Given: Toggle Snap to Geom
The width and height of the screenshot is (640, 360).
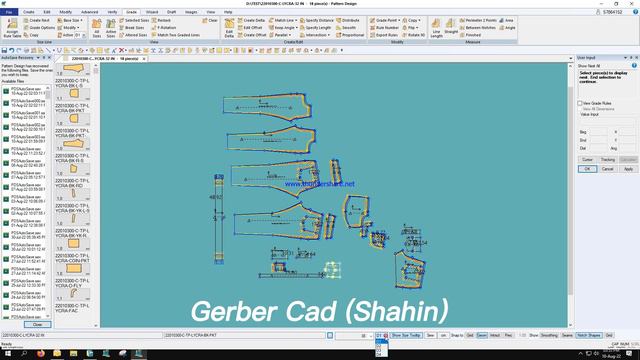Looking at the screenshot, I should tap(482, 335).
